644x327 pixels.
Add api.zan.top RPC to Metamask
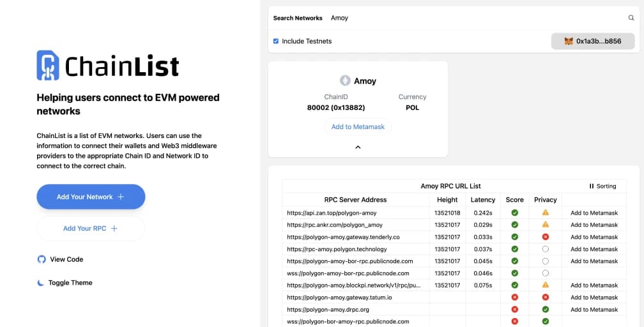(x=594, y=213)
